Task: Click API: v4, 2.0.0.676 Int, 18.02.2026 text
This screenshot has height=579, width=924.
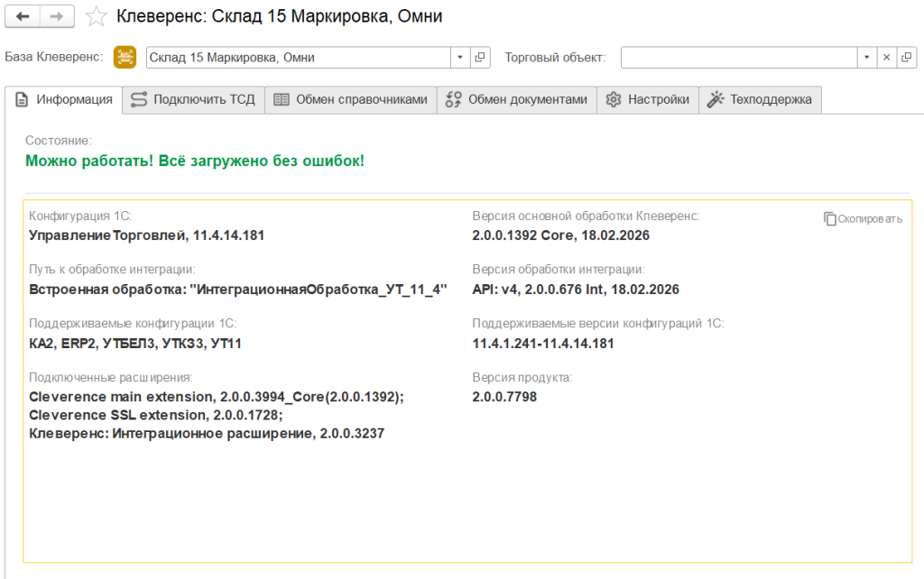Action: click(x=576, y=289)
